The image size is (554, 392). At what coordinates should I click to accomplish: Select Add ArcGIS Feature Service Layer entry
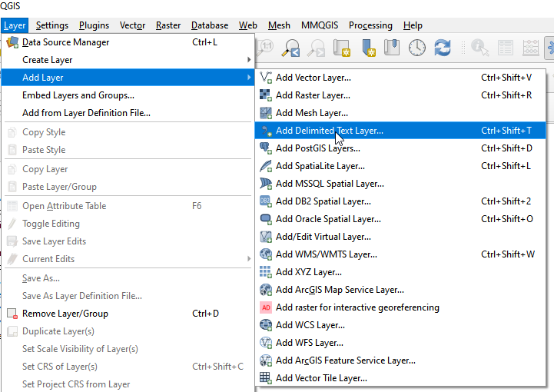(x=400, y=360)
